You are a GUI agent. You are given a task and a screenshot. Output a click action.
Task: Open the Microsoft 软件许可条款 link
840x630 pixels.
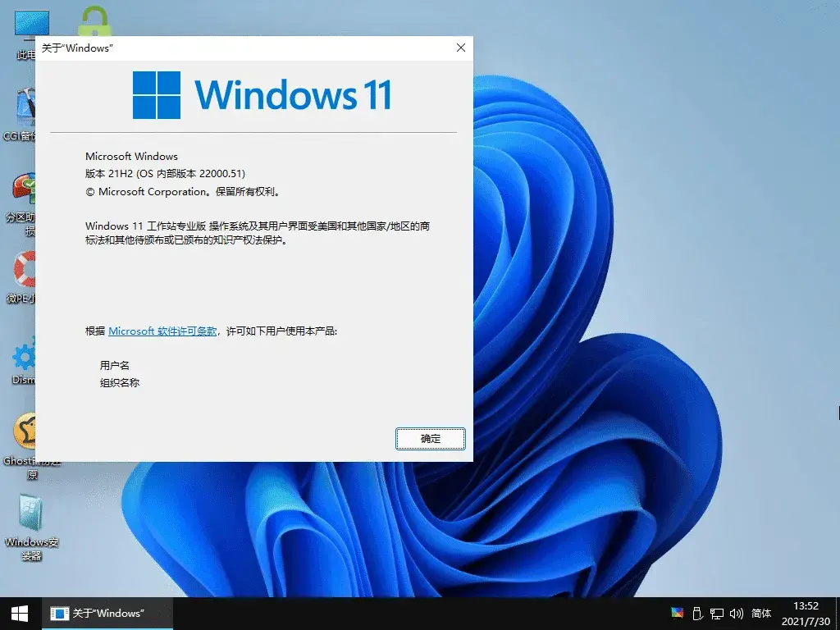162,331
